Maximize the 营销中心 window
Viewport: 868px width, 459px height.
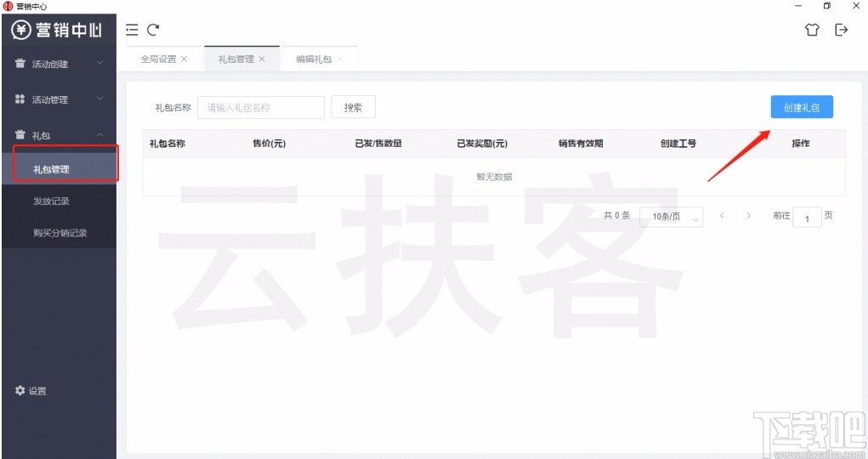coord(827,6)
